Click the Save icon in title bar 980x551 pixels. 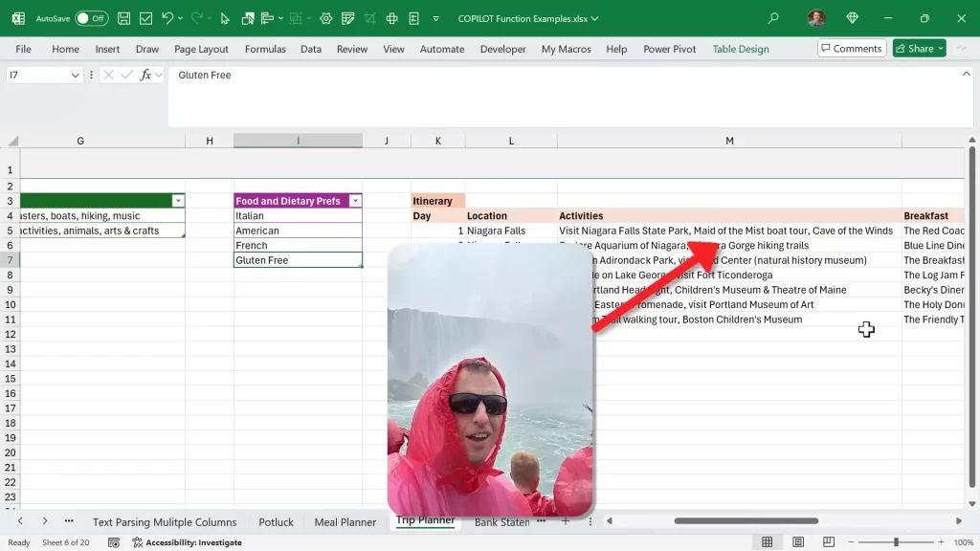125,18
